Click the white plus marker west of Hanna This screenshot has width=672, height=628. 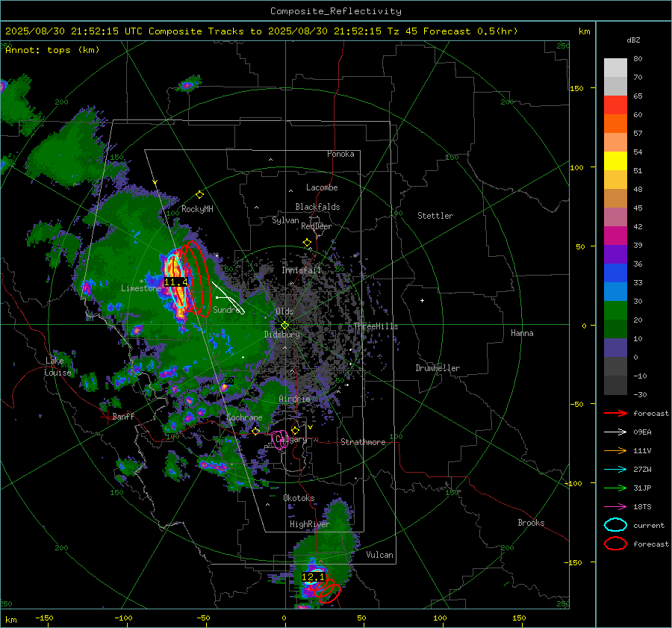(x=422, y=300)
